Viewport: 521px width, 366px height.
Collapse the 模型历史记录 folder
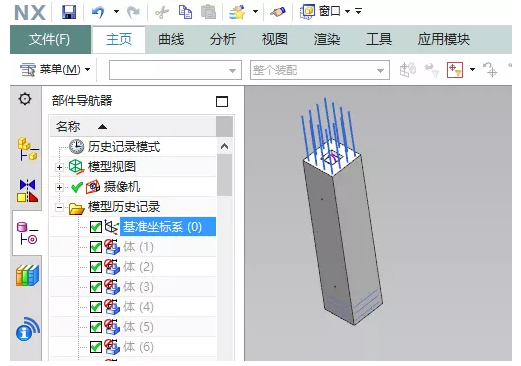click(59, 207)
